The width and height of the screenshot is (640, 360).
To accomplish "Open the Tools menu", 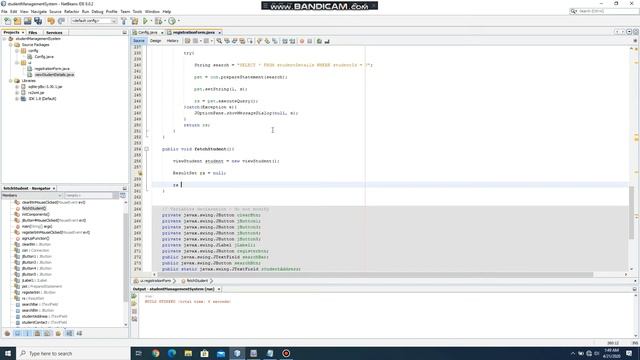I will click(137, 11).
